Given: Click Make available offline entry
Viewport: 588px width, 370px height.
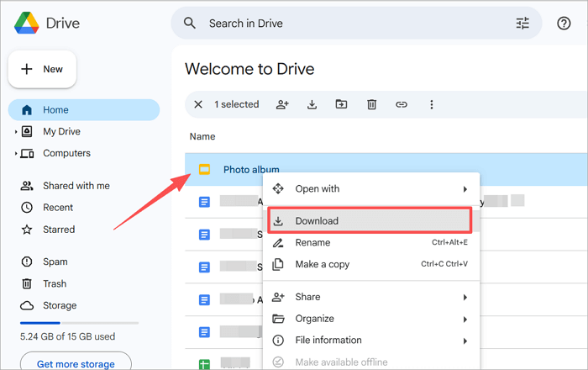Looking at the screenshot, I should click(371, 362).
